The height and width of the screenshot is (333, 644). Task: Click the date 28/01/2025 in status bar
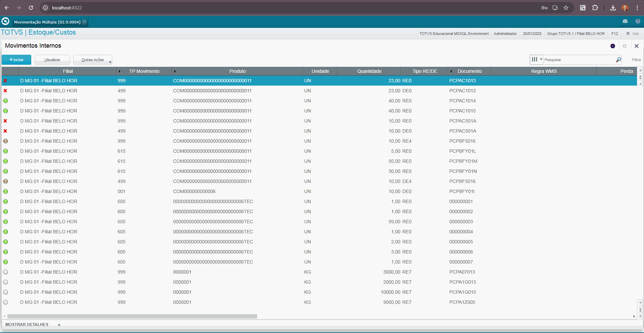[x=532, y=34]
